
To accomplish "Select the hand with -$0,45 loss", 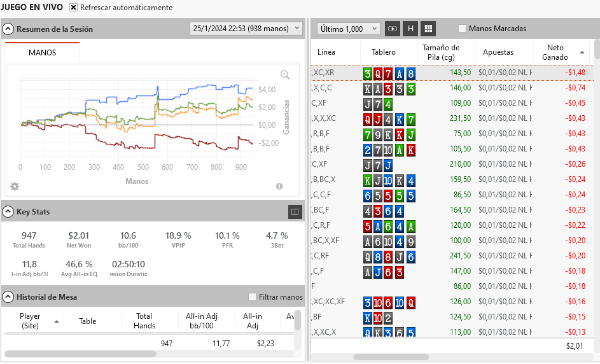I will (452, 103).
